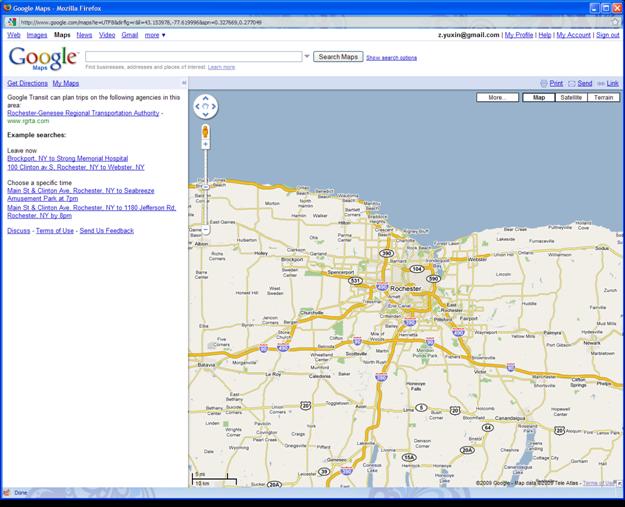Click the route 531 shield near Spencerport
The image size is (625, 507).
355,281
